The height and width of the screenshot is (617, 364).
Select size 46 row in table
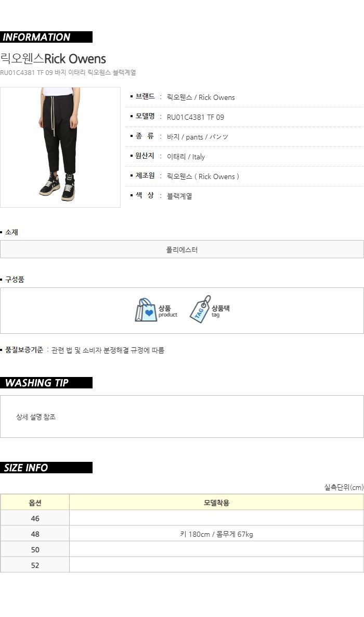(182, 518)
